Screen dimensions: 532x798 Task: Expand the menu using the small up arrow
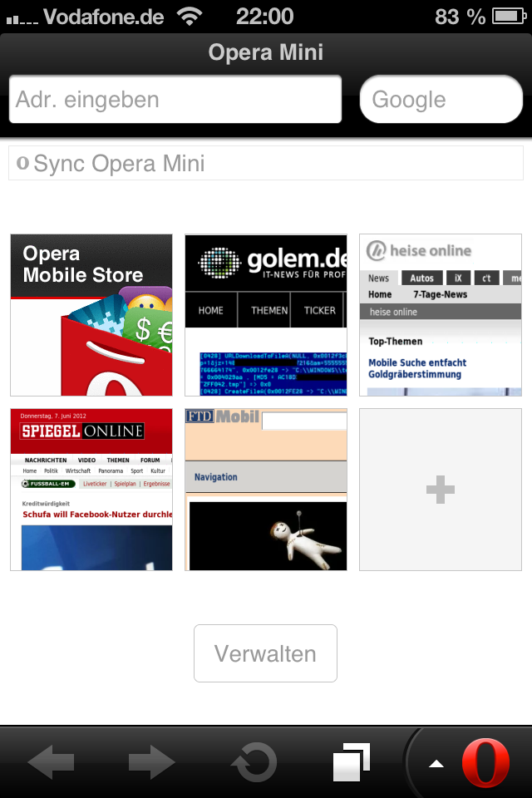tap(436, 763)
